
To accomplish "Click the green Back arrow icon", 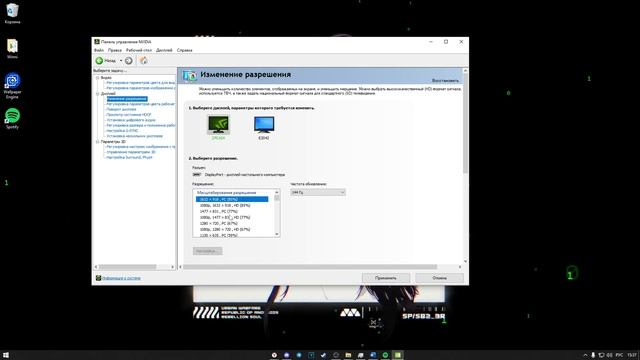I will point(99,60).
